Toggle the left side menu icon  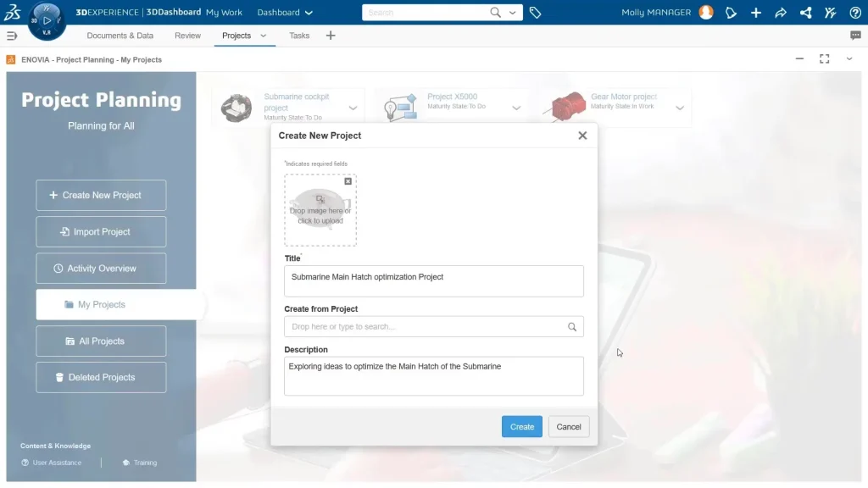coord(12,36)
